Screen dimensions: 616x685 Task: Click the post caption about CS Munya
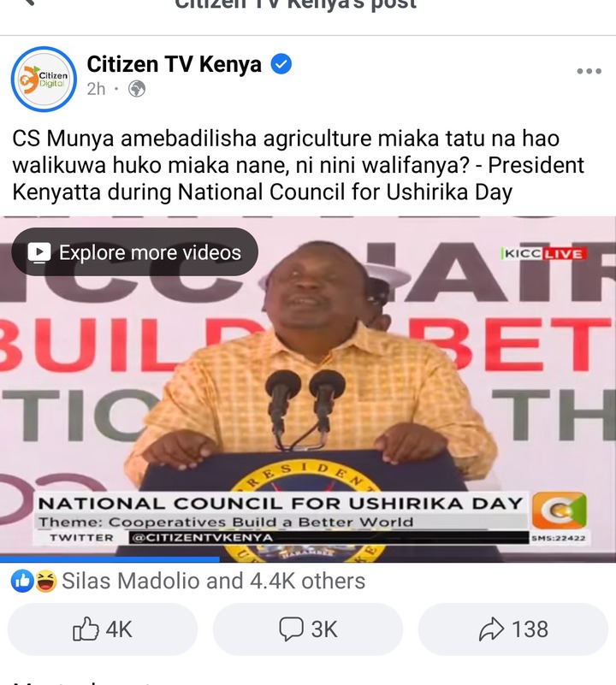(299, 165)
